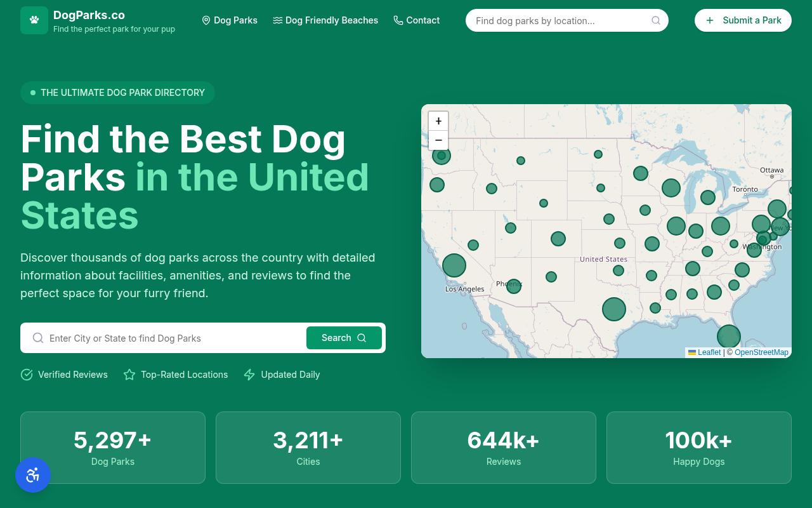Viewport: 812px width, 508px height.
Task: Open the OpenStreetMap attribution link
Action: [761, 352]
